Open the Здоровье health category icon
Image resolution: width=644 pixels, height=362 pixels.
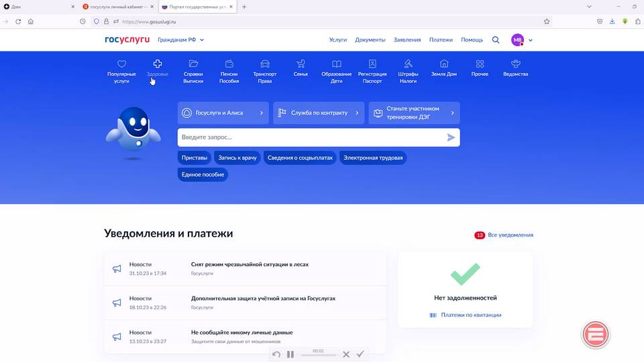click(158, 64)
